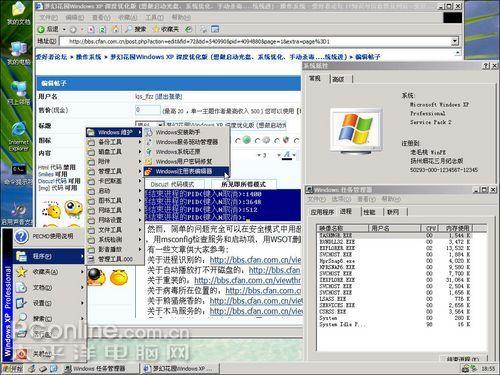Click the IE Stop icon in toolbar
This screenshot has height=375, width=500.
pyautogui.click(x=91, y=29)
